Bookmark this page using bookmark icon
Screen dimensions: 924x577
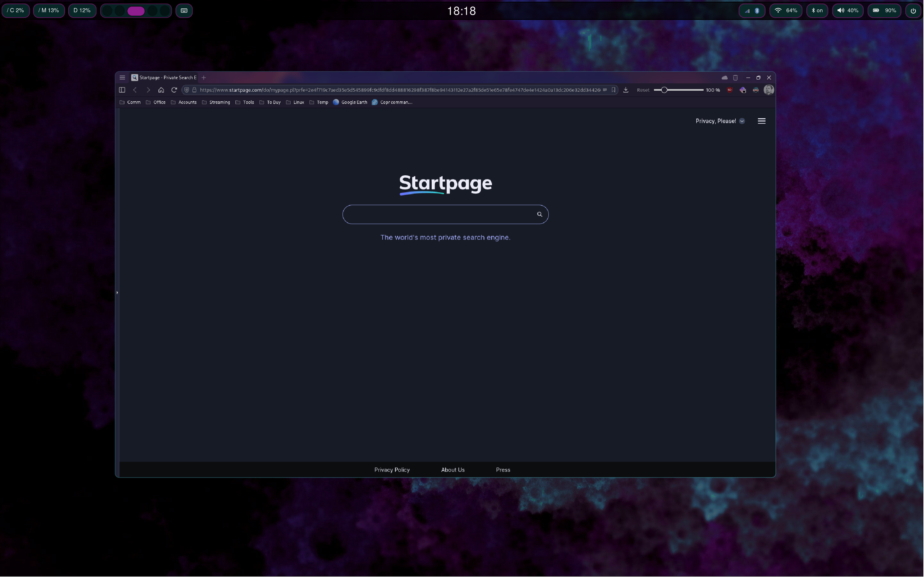pyautogui.click(x=614, y=90)
